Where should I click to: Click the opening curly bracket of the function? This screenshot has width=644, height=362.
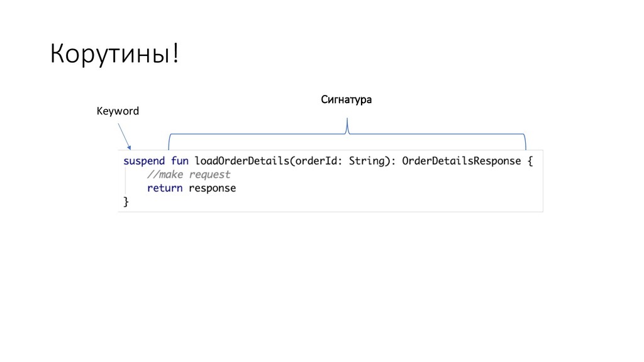click(530, 161)
